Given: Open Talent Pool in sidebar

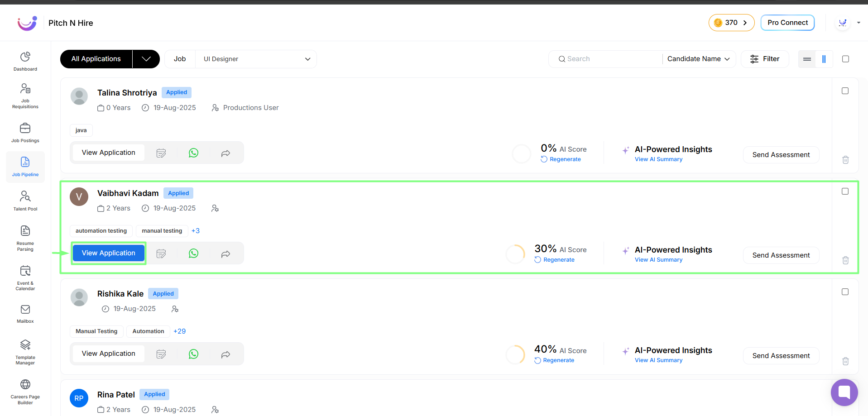Looking at the screenshot, I should 25,201.
